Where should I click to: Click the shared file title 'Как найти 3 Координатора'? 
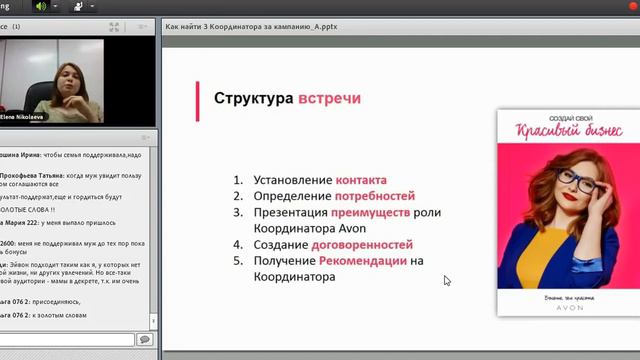tap(251, 27)
